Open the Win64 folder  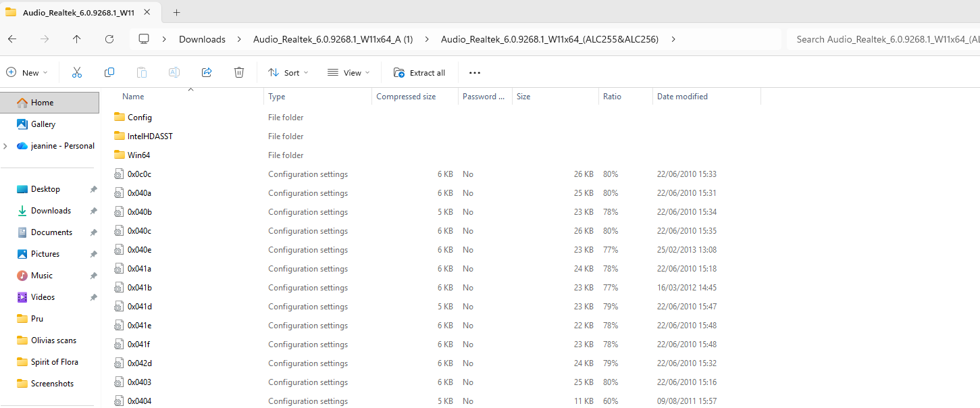click(x=138, y=155)
